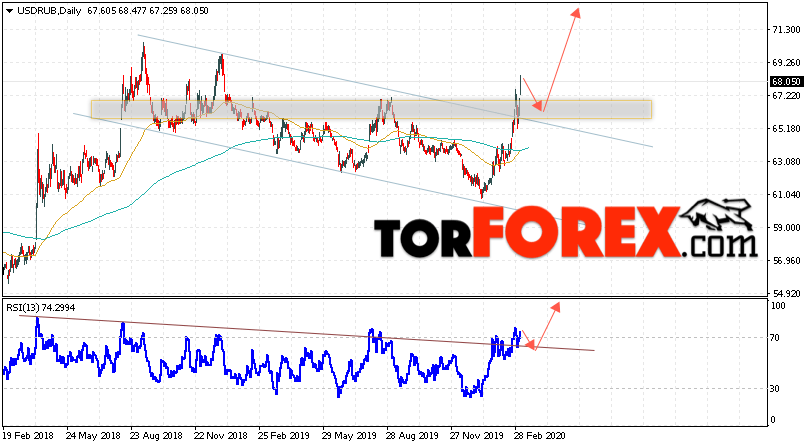Click the OHLC values 67.605 68.477 67.259 68.050
Screen dimensions: 808x447
(x=148, y=11)
